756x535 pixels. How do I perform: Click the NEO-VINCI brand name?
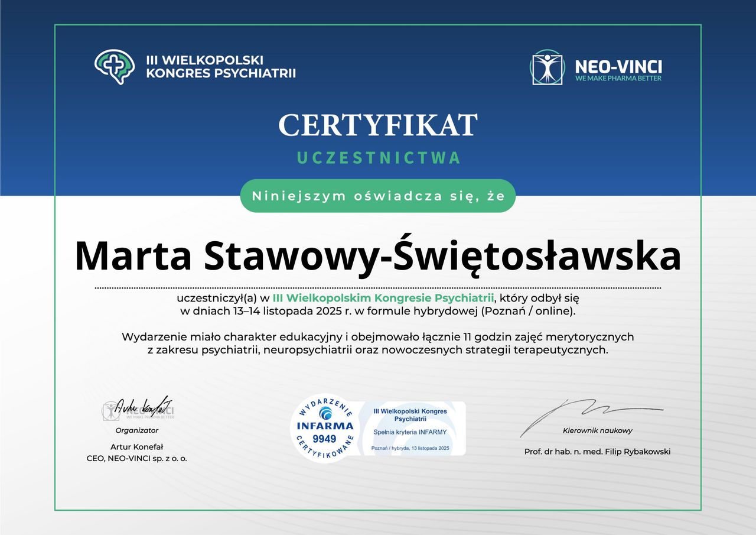pyautogui.click(x=618, y=65)
